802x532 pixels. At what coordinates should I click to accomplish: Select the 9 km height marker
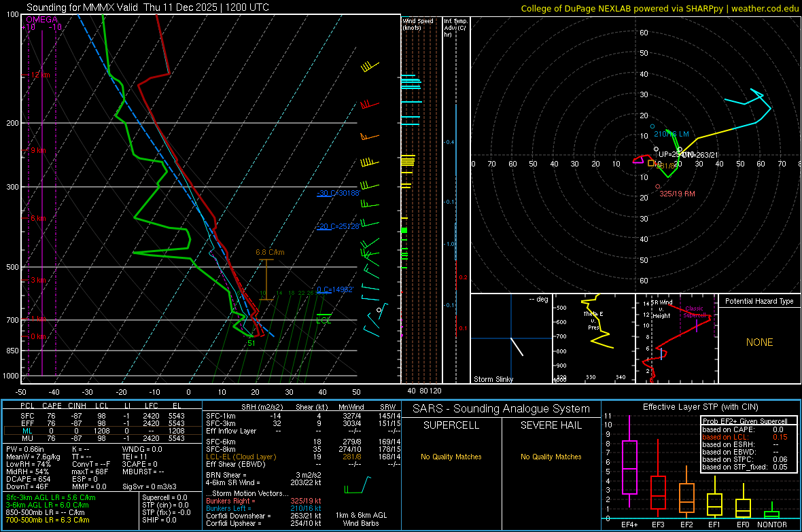coord(38,150)
